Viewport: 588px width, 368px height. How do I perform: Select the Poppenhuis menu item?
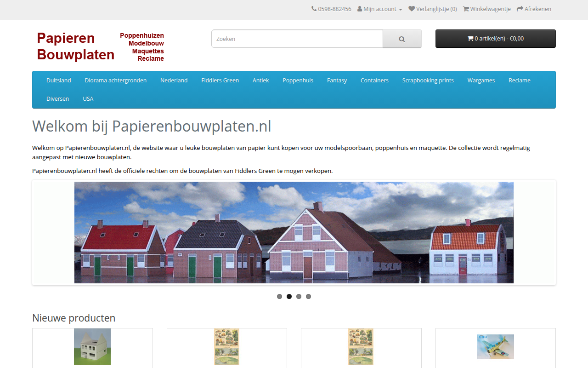click(298, 80)
